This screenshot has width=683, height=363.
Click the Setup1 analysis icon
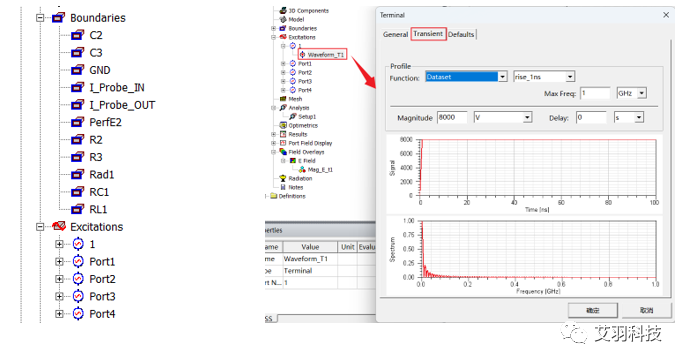[x=293, y=116]
